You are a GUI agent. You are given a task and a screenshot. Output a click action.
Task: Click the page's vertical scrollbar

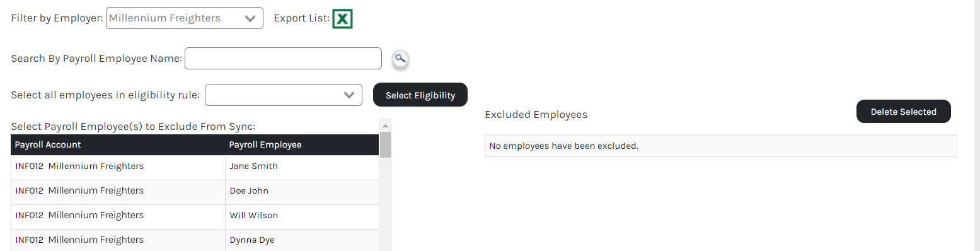[977, 125]
